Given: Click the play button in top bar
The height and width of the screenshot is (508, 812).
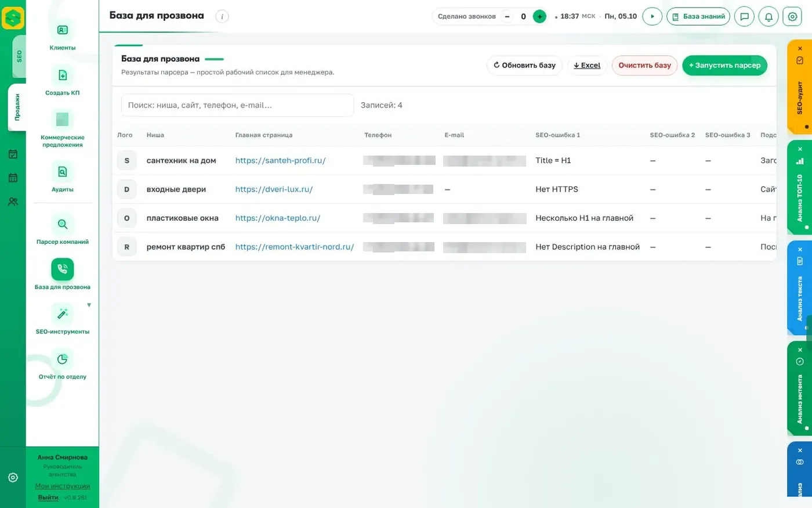Looking at the screenshot, I should (652, 16).
